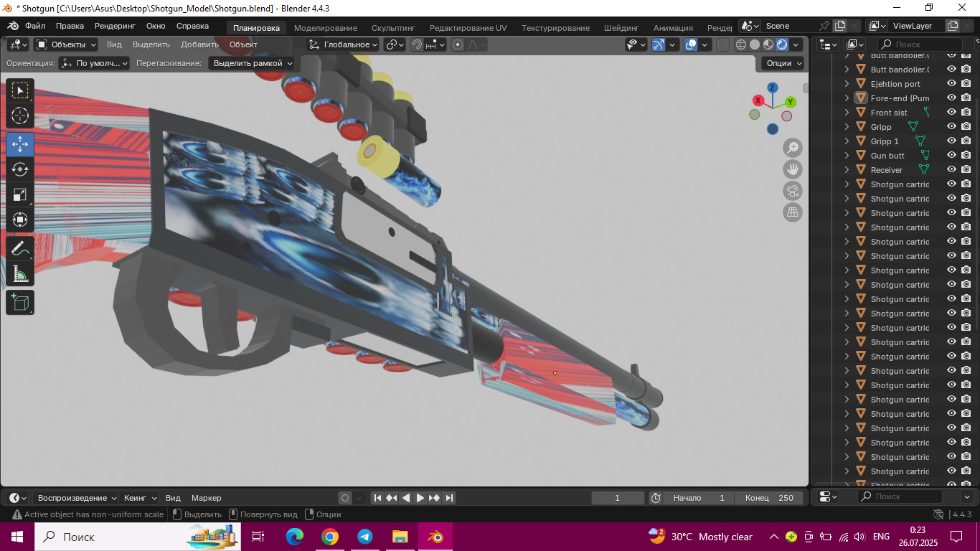Open Рендеринг menu
Viewport: 980px width, 551px height.
click(115, 26)
